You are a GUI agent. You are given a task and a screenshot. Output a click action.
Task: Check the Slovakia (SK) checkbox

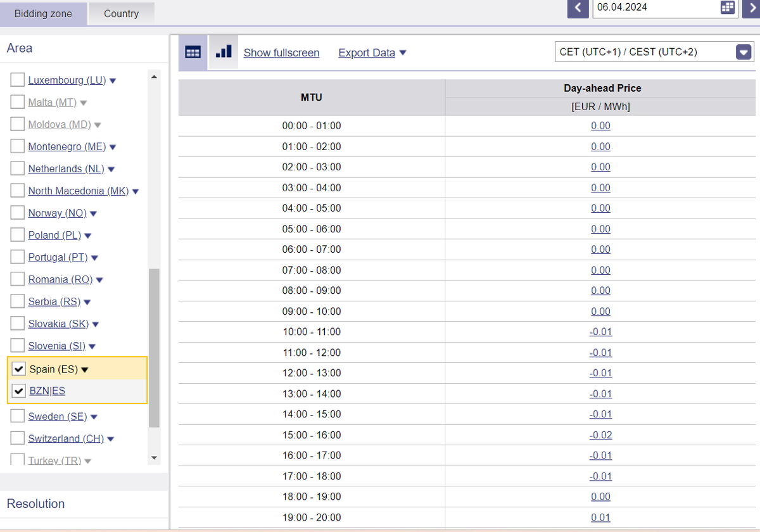click(x=18, y=324)
